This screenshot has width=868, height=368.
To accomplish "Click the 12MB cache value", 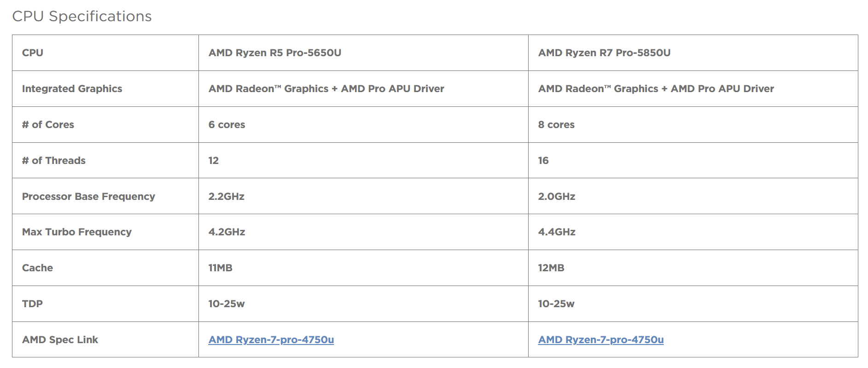I will [551, 268].
